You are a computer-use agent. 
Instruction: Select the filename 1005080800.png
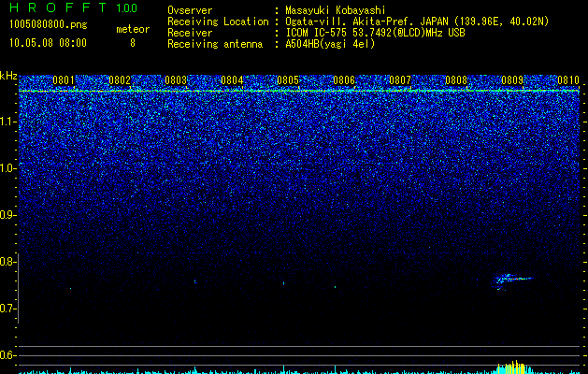point(48,24)
